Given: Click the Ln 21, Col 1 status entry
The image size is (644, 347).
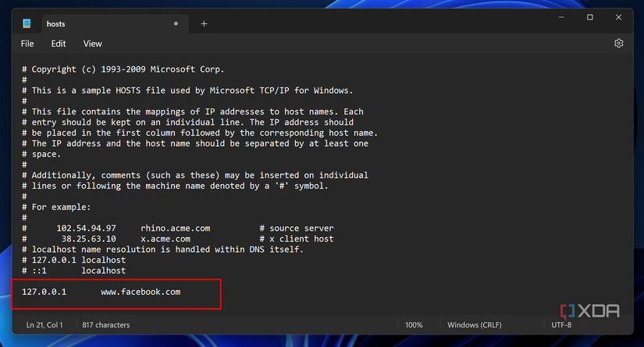Looking at the screenshot, I should [44, 325].
